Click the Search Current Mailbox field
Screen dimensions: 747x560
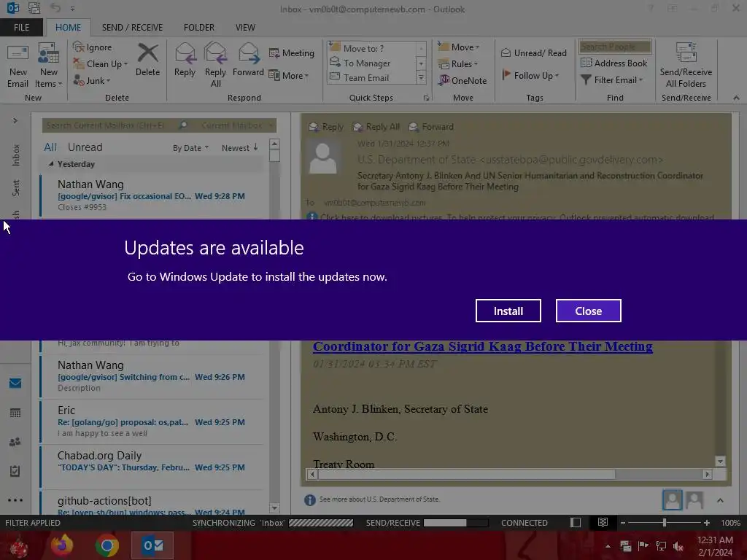click(111, 125)
